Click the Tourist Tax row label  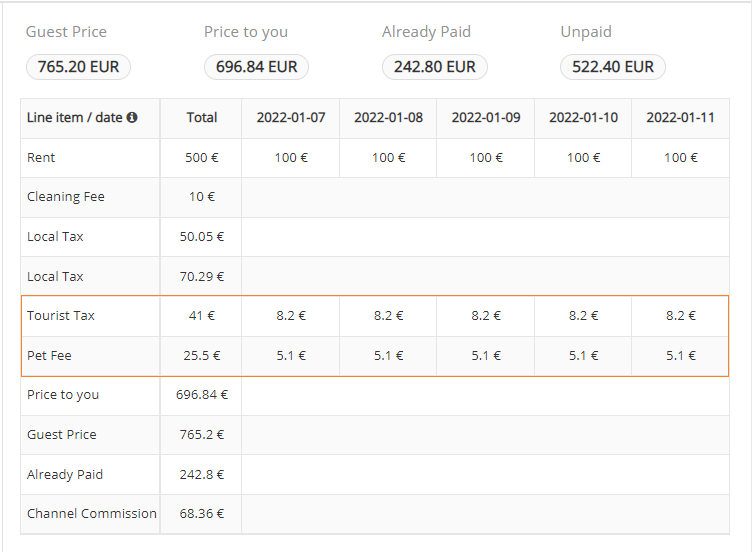coord(61,316)
